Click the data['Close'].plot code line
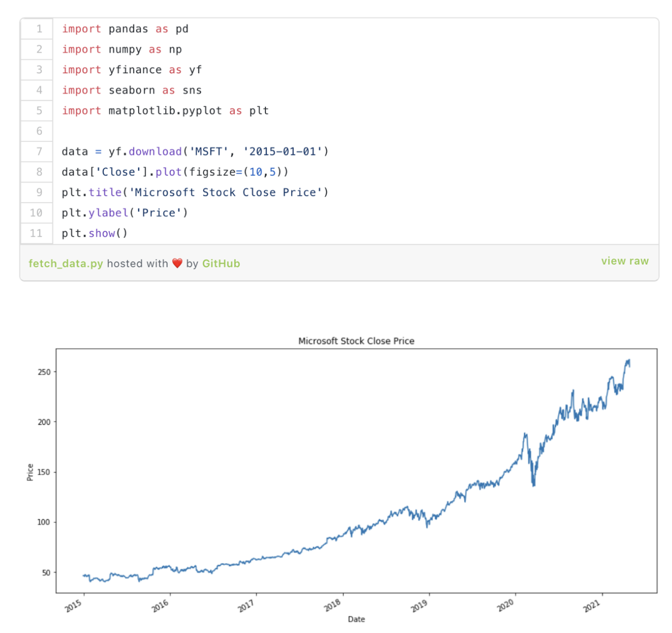The height and width of the screenshot is (633, 672). click(x=175, y=172)
